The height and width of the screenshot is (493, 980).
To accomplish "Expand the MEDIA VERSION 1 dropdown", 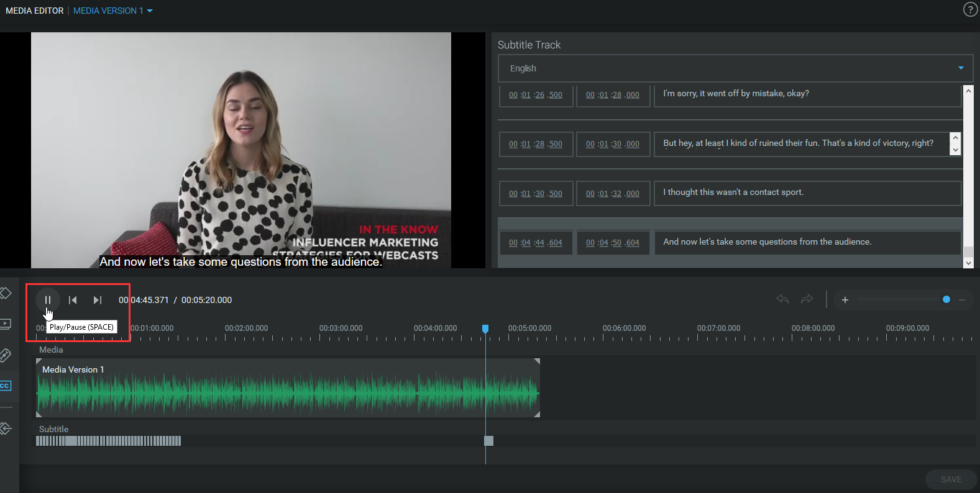I will coord(113,11).
